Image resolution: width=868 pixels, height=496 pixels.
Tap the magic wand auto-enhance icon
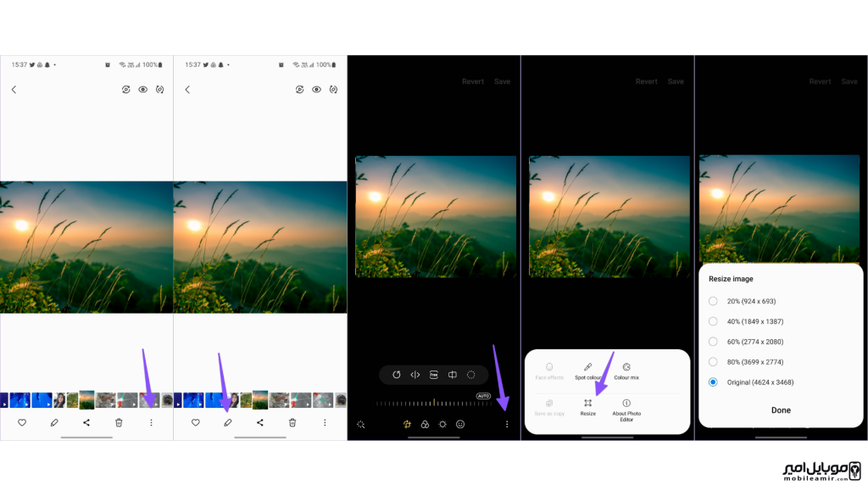pyautogui.click(x=360, y=424)
